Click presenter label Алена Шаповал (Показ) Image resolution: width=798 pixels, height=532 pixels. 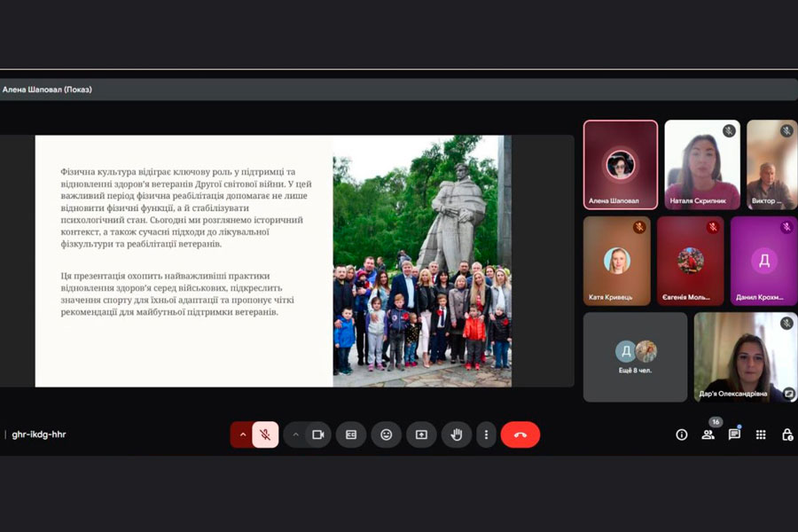click(x=47, y=90)
